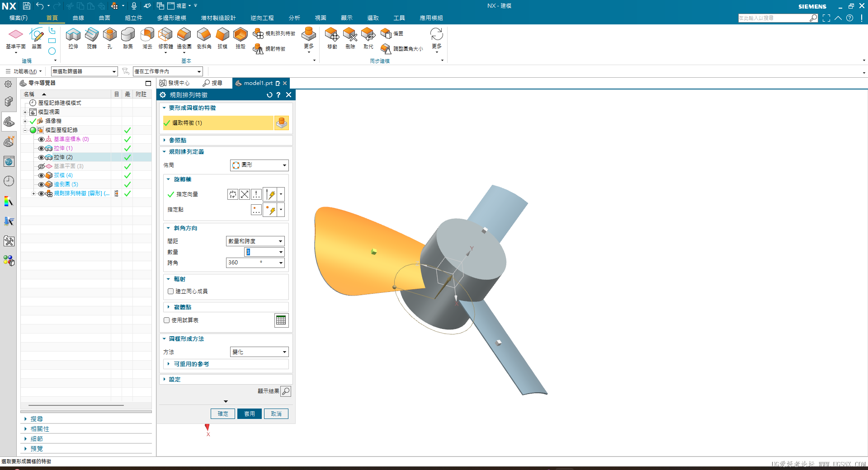
Task: Toggle visibility eye of 邊倒圓 (5)
Action: pos(41,184)
